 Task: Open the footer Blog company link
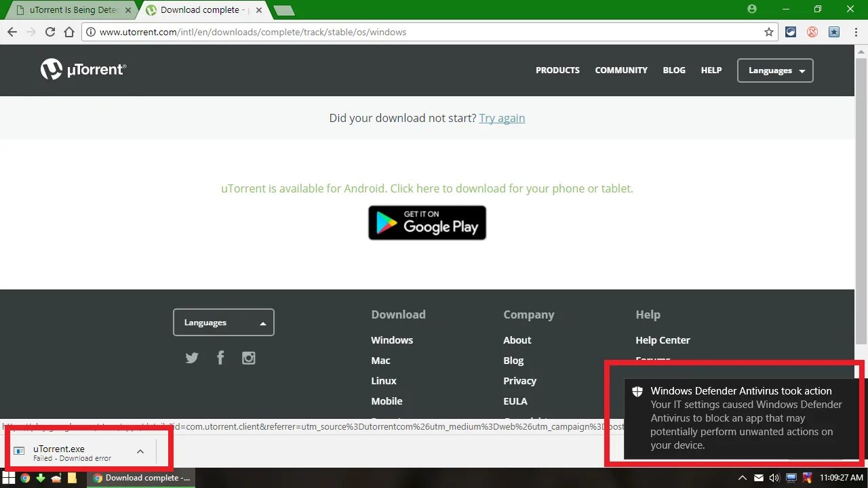coord(513,361)
